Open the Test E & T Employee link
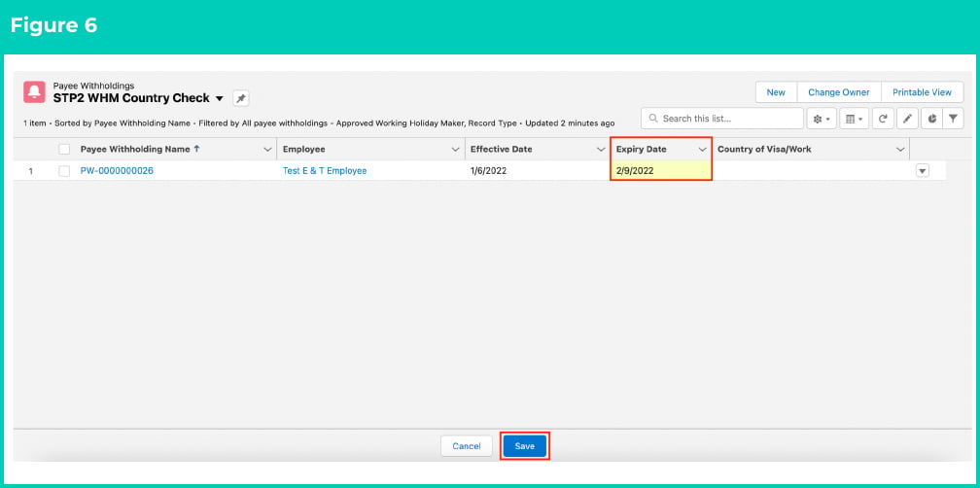 [x=325, y=170]
